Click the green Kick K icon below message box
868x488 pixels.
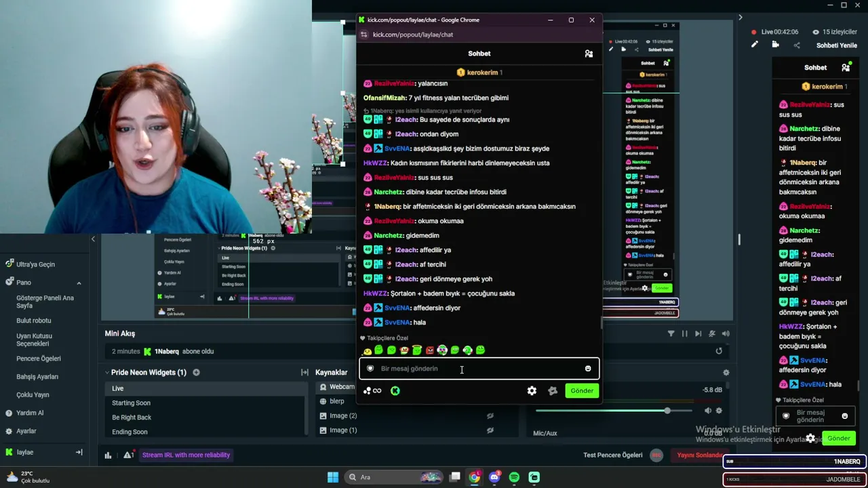click(x=395, y=390)
